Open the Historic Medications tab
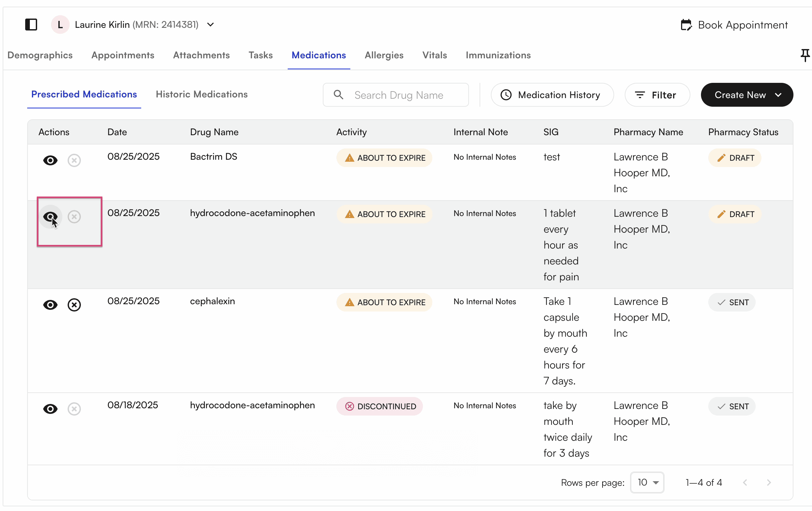 coord(201,94)
